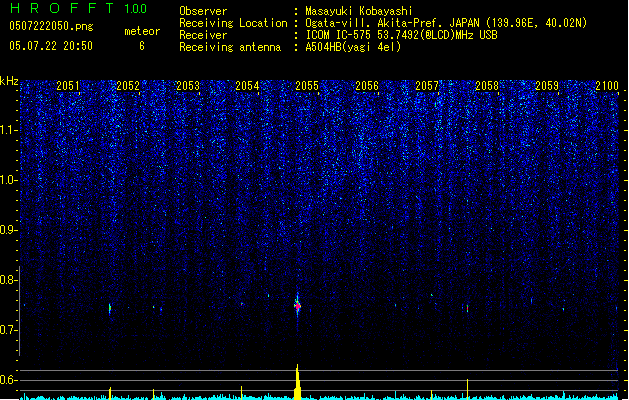Click the bright red meteor echo at 2055
629x400 pixels.
coord(297,306)
